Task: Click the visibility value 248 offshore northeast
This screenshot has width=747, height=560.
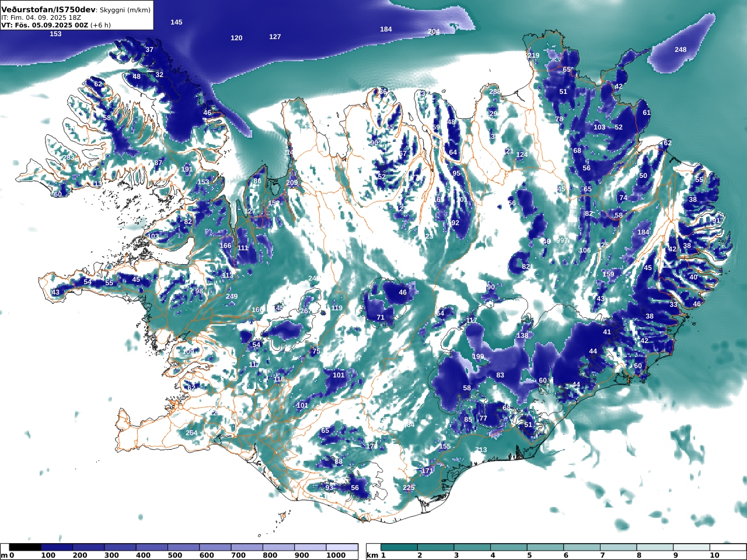Action: coord(680,50)
